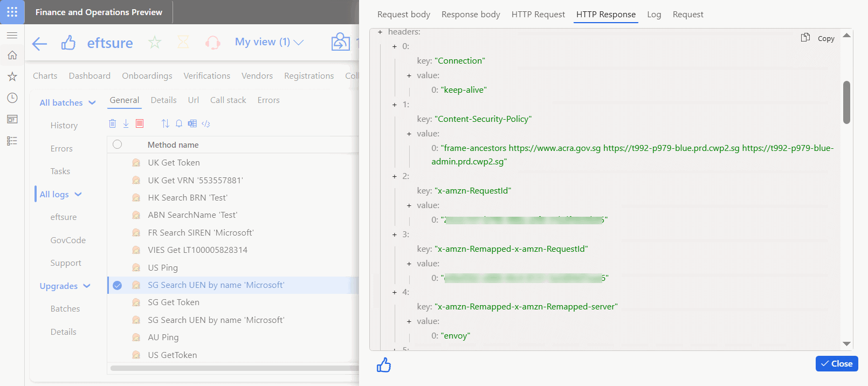Click the code brackets toolbar icon
The width and height of the screenshot is (868, 386).
pyautogui.click(x=206, y=123)
